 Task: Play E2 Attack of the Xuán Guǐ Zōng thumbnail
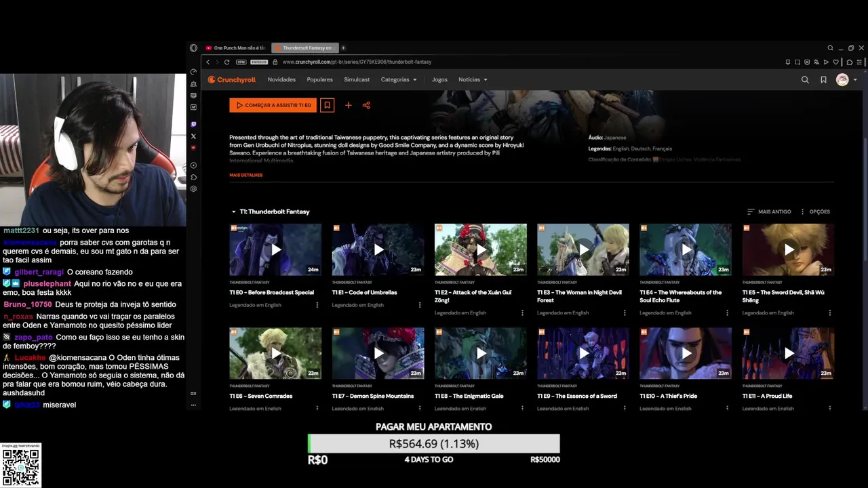point(480,249)
